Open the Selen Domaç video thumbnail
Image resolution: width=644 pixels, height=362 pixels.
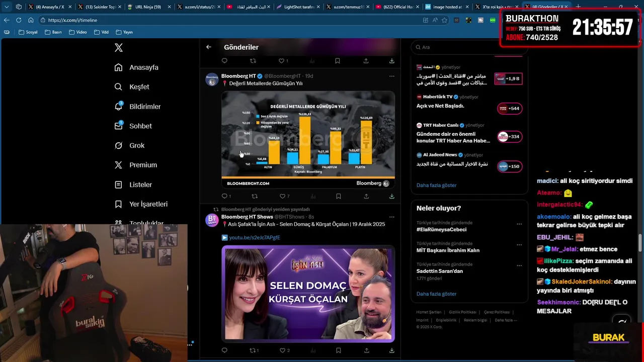[308, 294]
